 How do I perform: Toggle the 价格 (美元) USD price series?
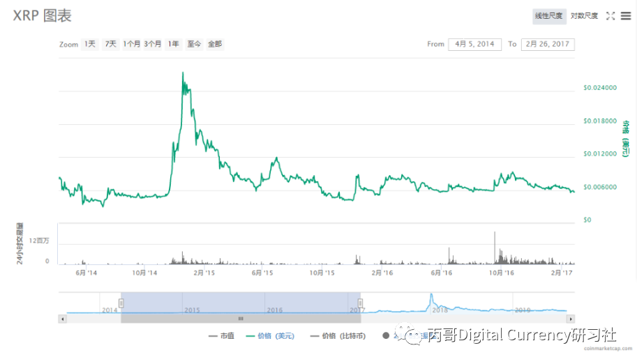(x=271, y=336)
